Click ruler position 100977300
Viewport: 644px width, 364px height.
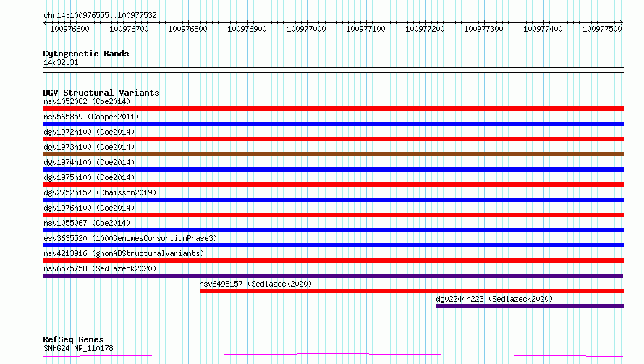click(x=483, y=29)
